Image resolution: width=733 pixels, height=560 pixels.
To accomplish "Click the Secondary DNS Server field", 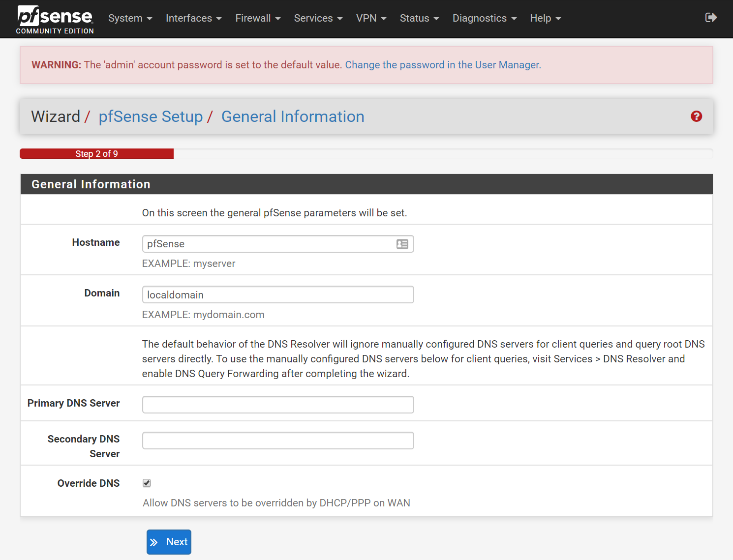I will [x=278, y=441].
